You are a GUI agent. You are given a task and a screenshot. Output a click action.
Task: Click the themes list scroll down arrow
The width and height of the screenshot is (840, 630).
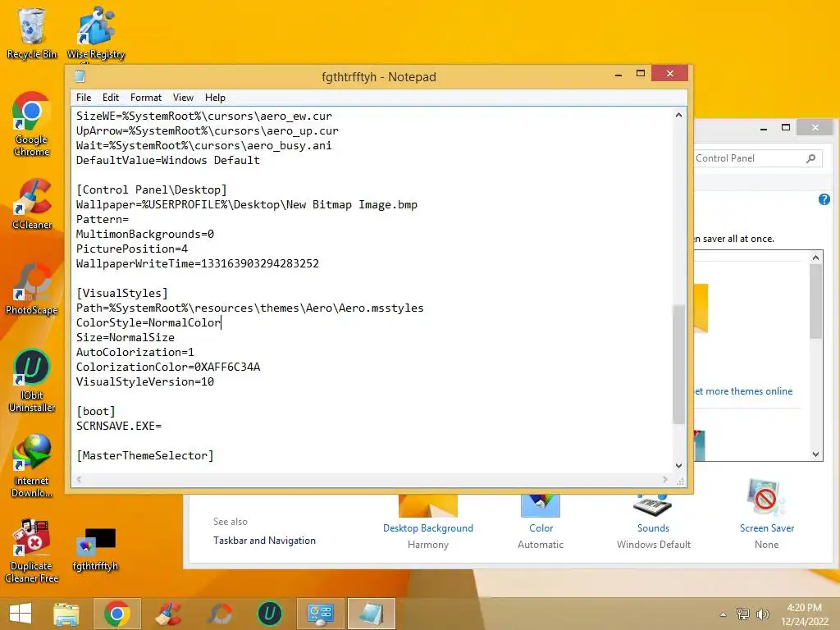coord(816,454)
